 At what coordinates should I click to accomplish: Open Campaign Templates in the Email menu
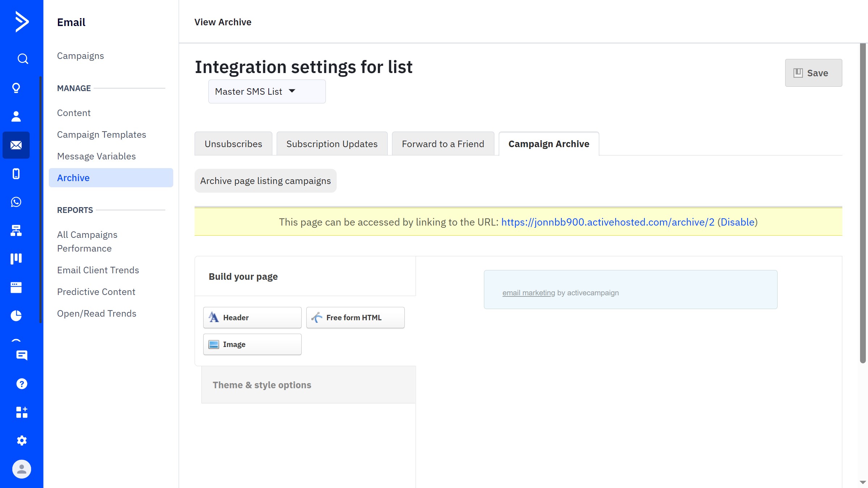pyautogui.click(x=101, y=134)
